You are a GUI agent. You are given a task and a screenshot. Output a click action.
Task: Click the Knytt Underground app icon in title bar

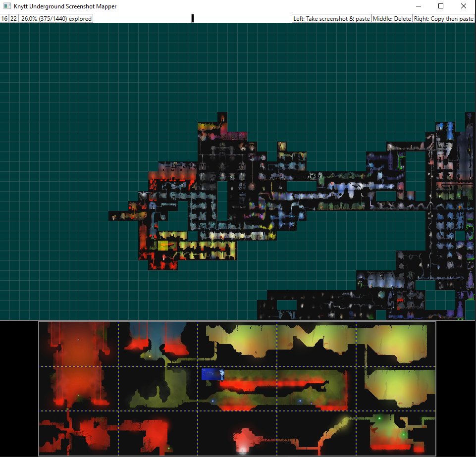pyautogui.click(x=7, y=6)
